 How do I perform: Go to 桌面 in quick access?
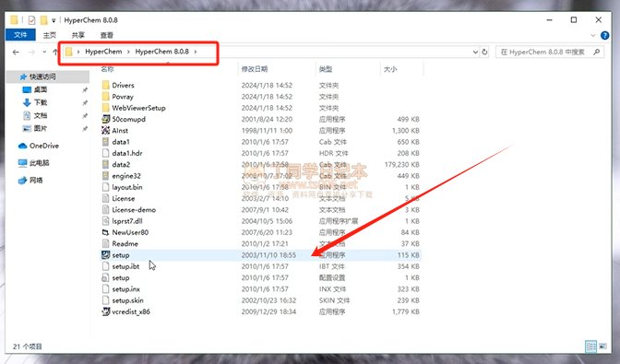35,89
